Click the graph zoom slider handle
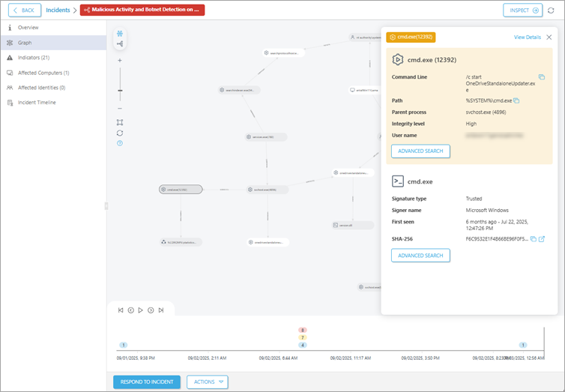The width and height of the screenshot is (565, 392). [x=120, y=91]
